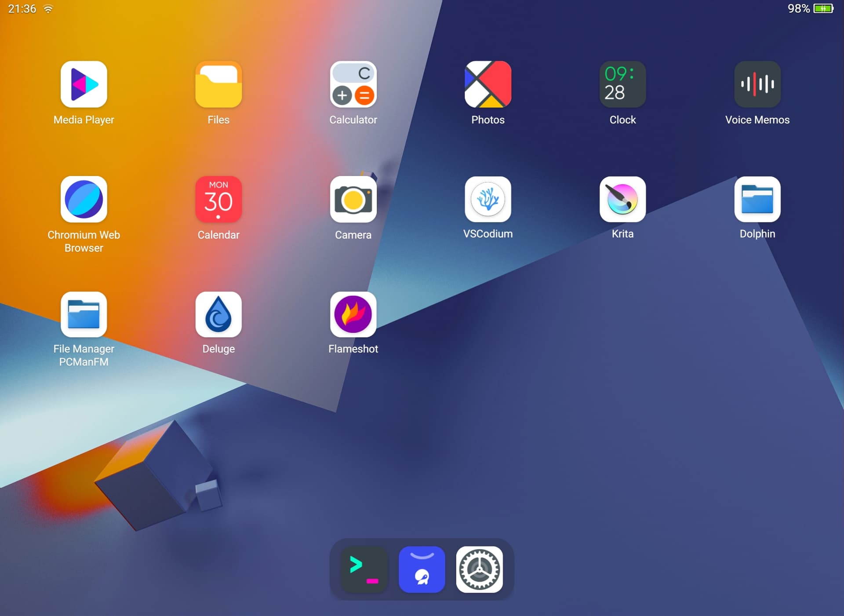The width and height of the screenshot is (844, 616).
Task: Tap the 98% battery percentage text
Action: 798,9
